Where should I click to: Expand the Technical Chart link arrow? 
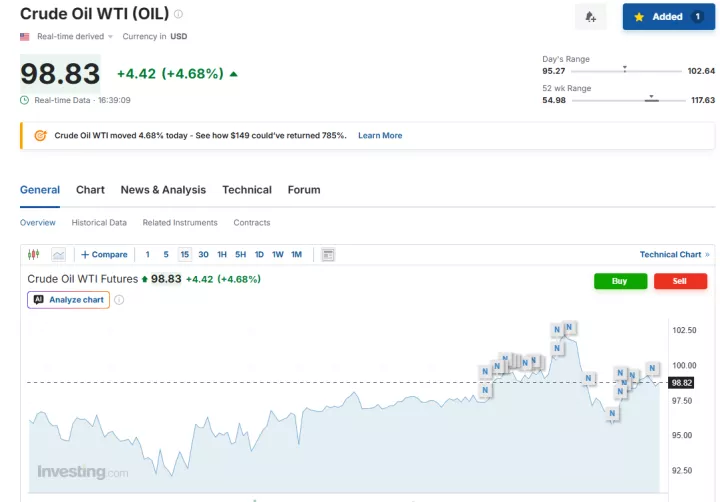tap(707, 255)
